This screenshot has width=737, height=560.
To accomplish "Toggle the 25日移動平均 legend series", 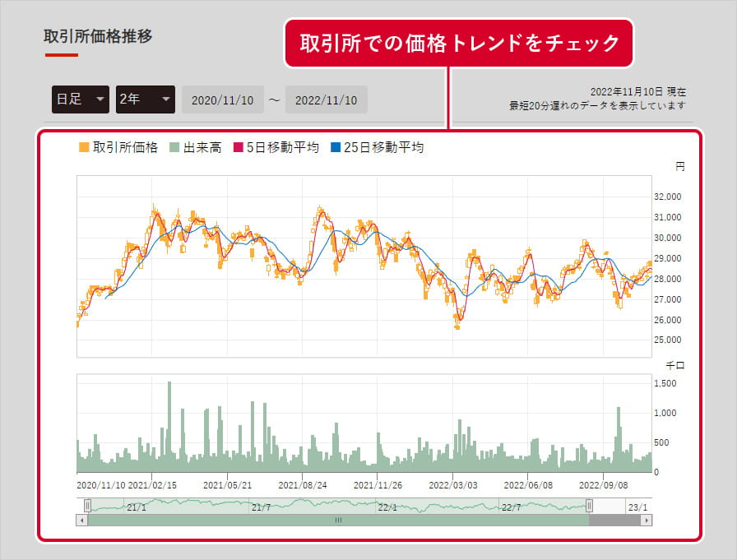I will point(378,147).
